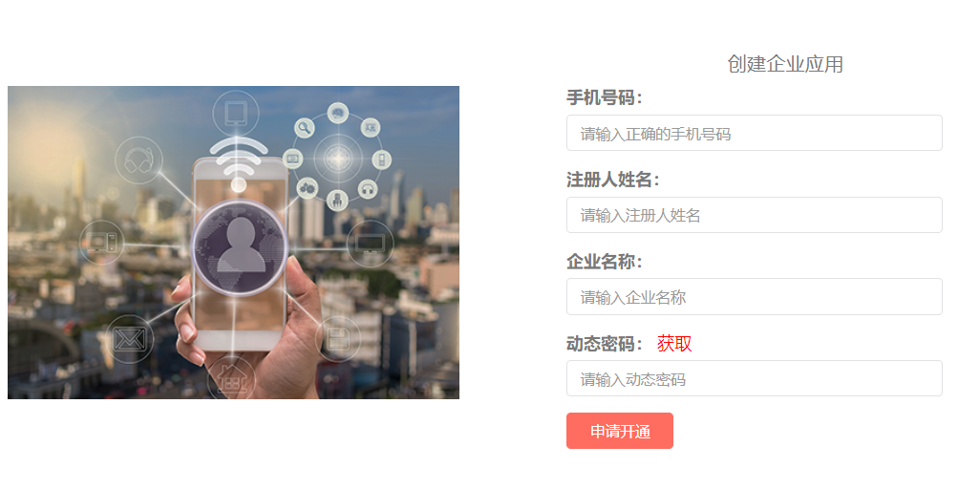Click the gears icon in the ring

307,187
